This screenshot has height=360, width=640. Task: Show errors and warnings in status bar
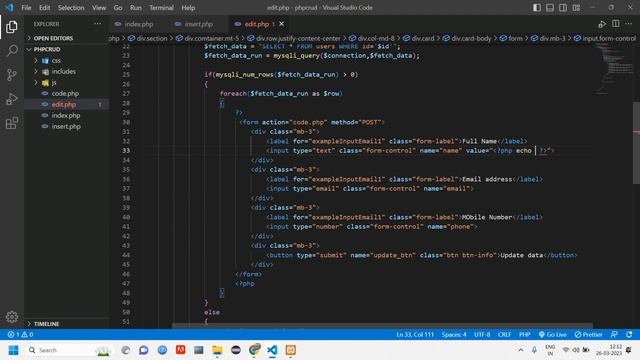pyautogui.click(x=20, y=334)
